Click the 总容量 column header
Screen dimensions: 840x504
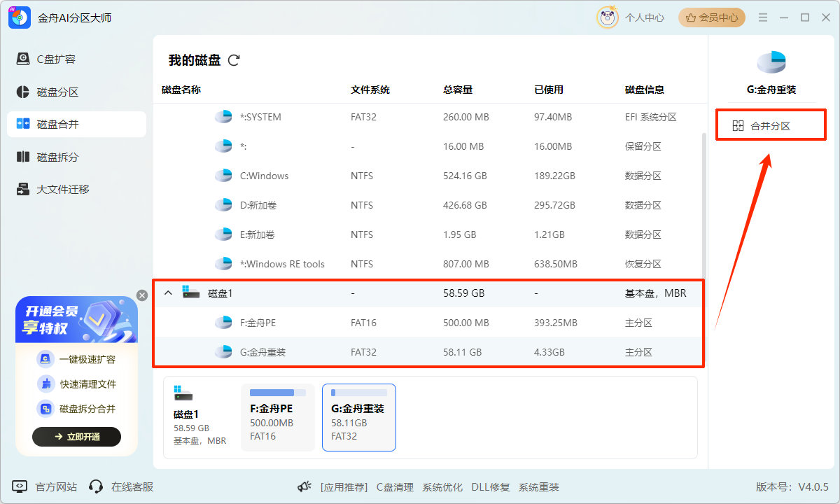(x=458, y=90)
